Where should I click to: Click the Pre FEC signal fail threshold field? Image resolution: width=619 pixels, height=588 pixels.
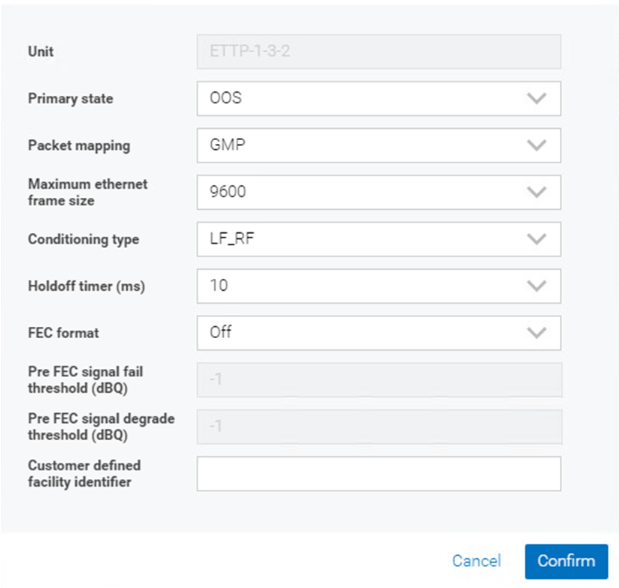pyautogui.click(x=378, y=380)
